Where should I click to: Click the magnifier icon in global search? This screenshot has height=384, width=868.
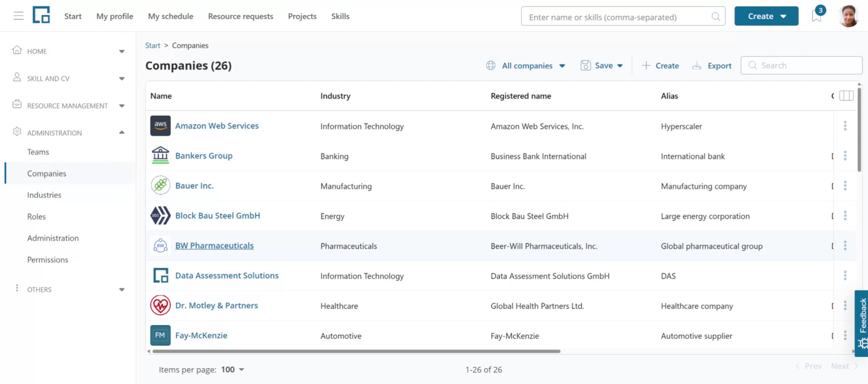click(x=716, y=17)
